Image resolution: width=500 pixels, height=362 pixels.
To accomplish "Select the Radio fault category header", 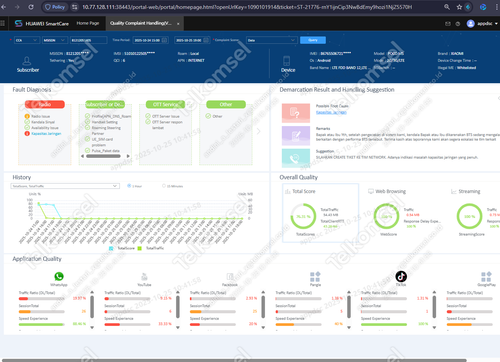I will click(45, 105).
